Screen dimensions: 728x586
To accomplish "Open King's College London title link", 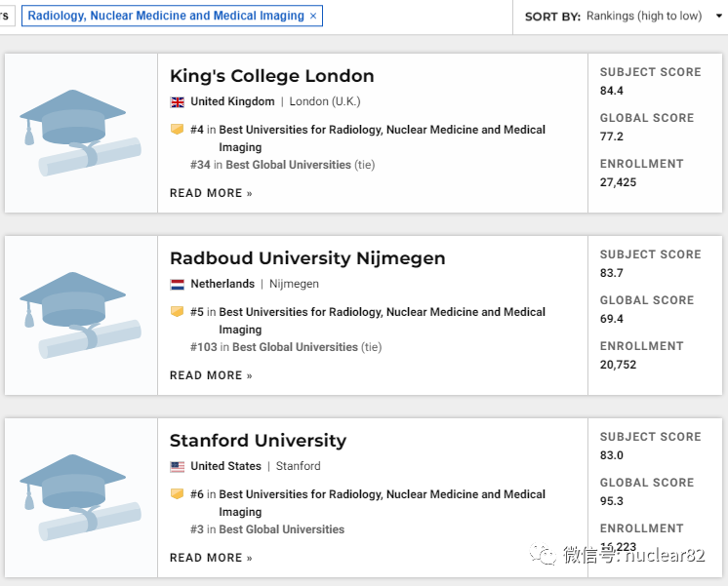I will tap(271, 76).
